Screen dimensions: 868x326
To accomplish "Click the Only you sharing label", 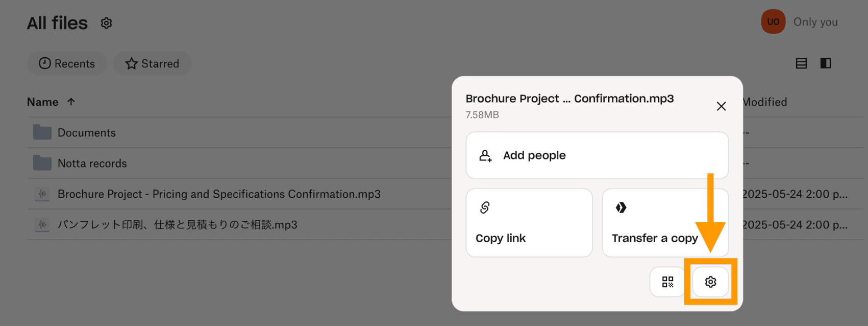I will (815, 22).
